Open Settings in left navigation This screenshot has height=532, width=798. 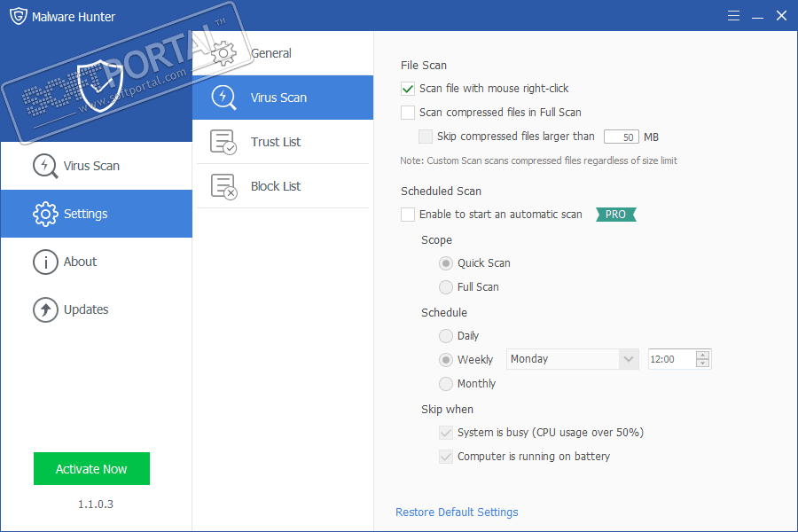click(96, 214)
